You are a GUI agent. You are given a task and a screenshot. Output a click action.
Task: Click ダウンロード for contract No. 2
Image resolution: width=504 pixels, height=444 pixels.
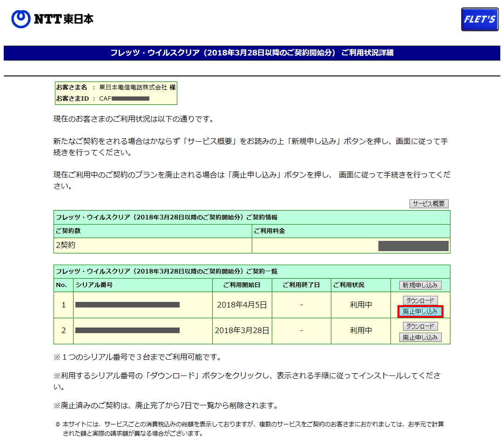coord(420,326)
